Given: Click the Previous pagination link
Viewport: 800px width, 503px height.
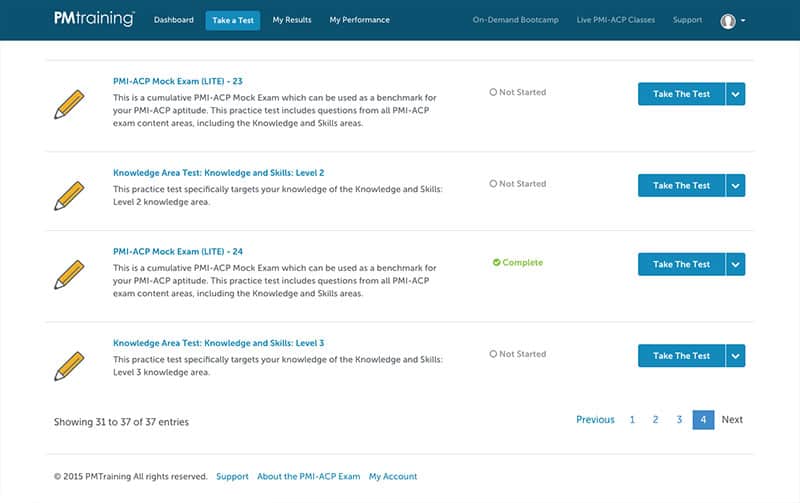Looking at the screenshot, I should (595, 420).
